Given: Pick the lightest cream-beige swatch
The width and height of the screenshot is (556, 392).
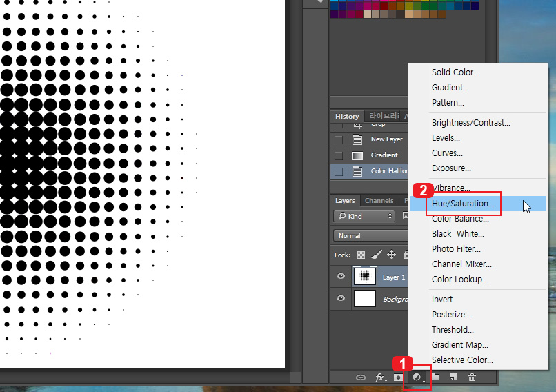Looking at the screenshot, I should 367,14.
